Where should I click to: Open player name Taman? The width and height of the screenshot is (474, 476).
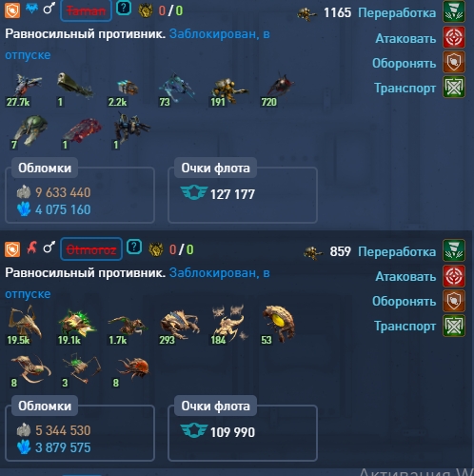(86, 11)
